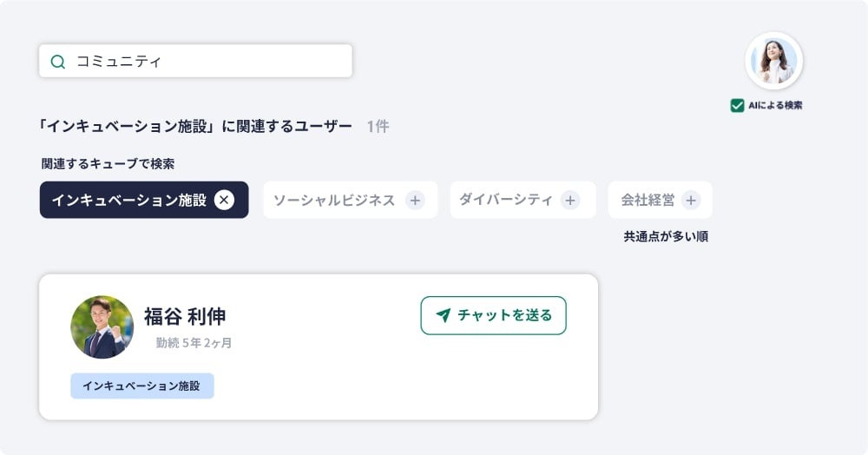
Task: Click the magnifier icon in the search box
Action: tap(58, 62)
